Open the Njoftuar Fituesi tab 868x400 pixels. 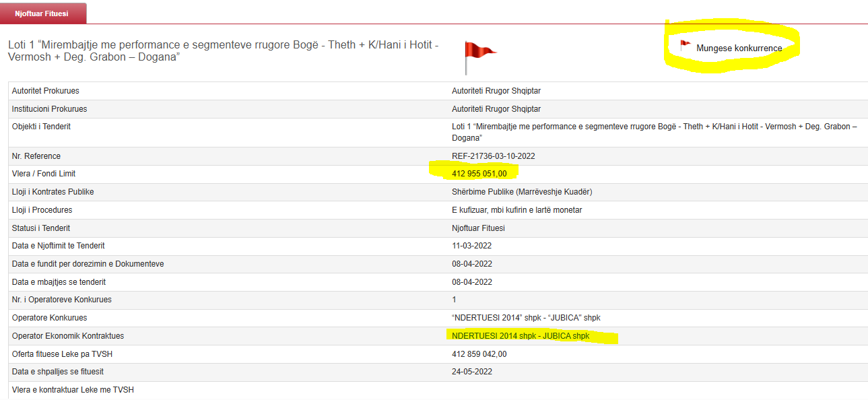click(x=43, y=13)
